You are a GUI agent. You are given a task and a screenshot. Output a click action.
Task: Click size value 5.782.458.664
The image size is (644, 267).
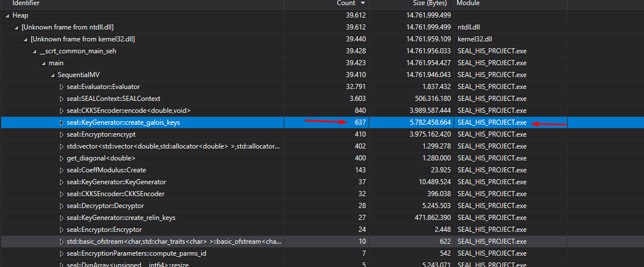[x=429, y=123]
